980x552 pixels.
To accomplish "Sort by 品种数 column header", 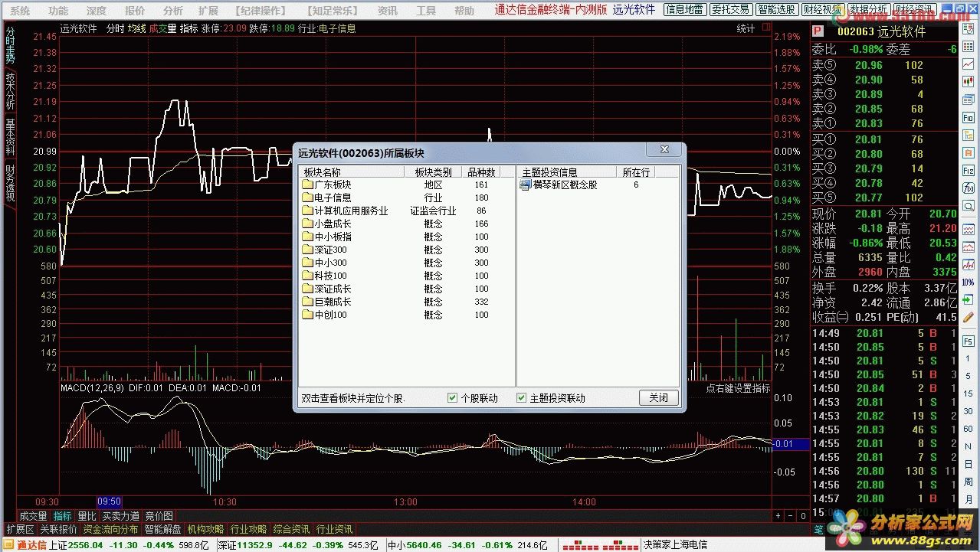I will click(482, 172).
